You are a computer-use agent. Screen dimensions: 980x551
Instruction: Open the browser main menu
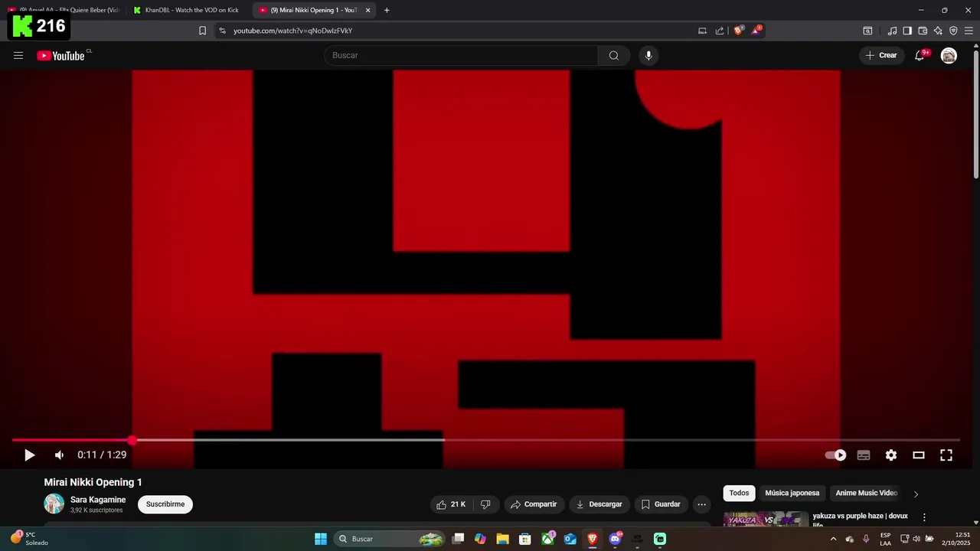969,31
